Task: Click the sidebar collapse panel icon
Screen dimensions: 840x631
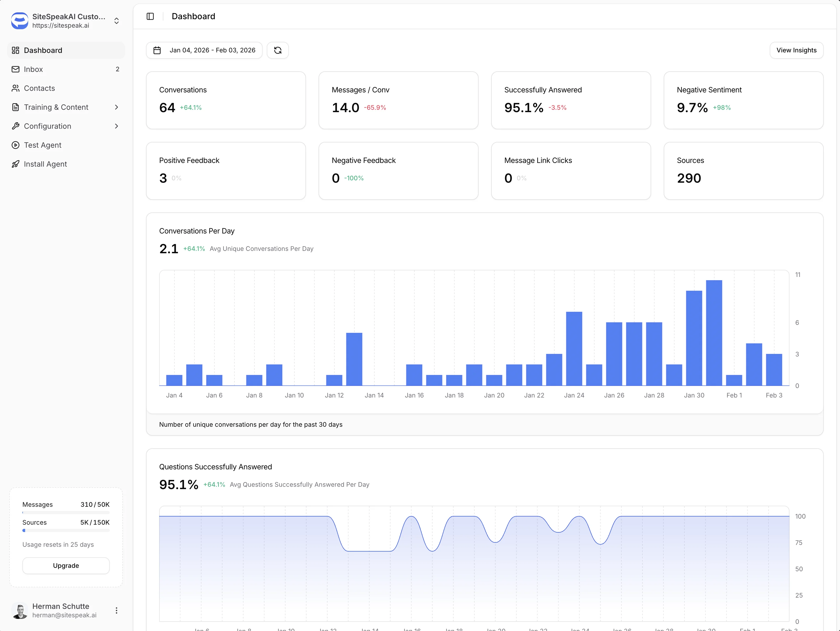Action: [x=150, y=16]
